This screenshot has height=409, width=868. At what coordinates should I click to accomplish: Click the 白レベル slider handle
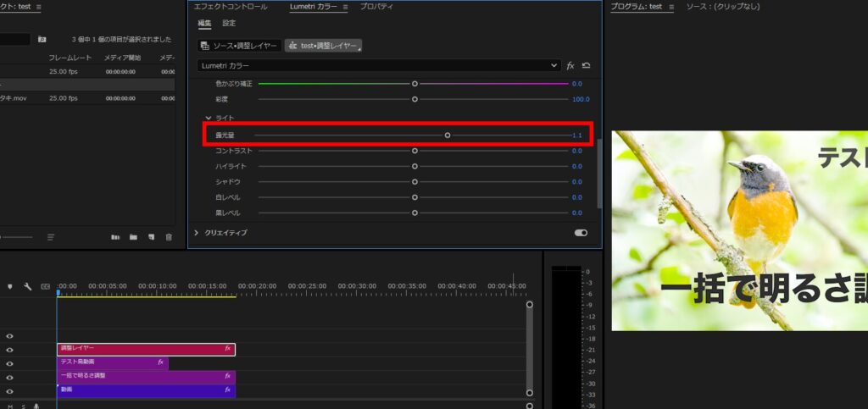pyautogui.click(x=415, y=197)
